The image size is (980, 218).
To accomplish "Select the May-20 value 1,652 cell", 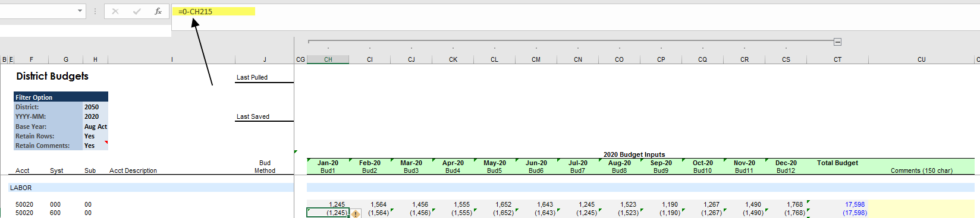I will pyautogui.click(x=495, y=204).
